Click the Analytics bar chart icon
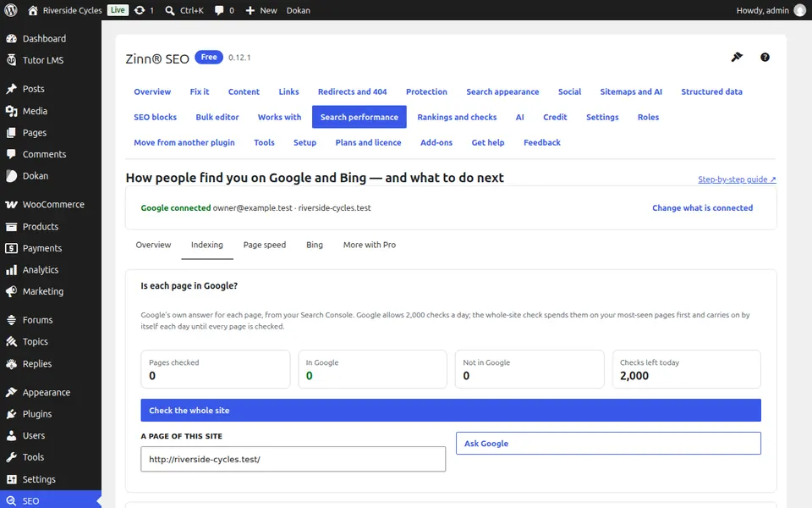Viewport: 812px width, 508px height. click(11, 269)
